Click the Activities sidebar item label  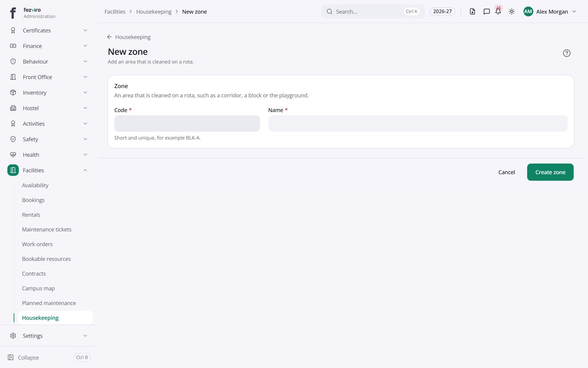tap(34, 123)
